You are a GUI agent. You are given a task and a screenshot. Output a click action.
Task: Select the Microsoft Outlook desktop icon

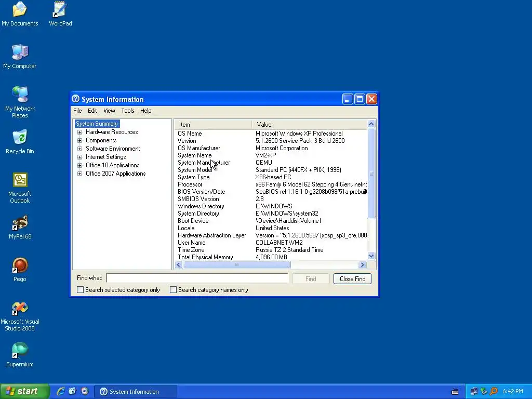20,188
